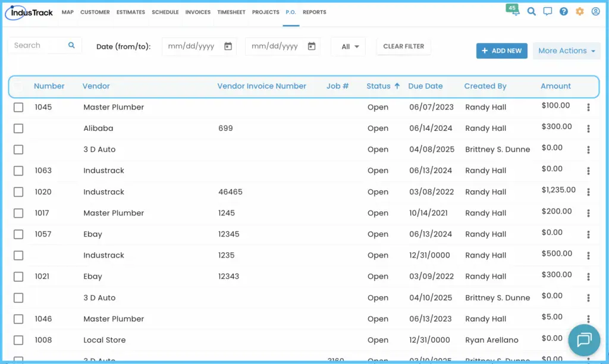Open purchase order number 1045
This screenshot has height=364, width=609.
pos(43,107)
